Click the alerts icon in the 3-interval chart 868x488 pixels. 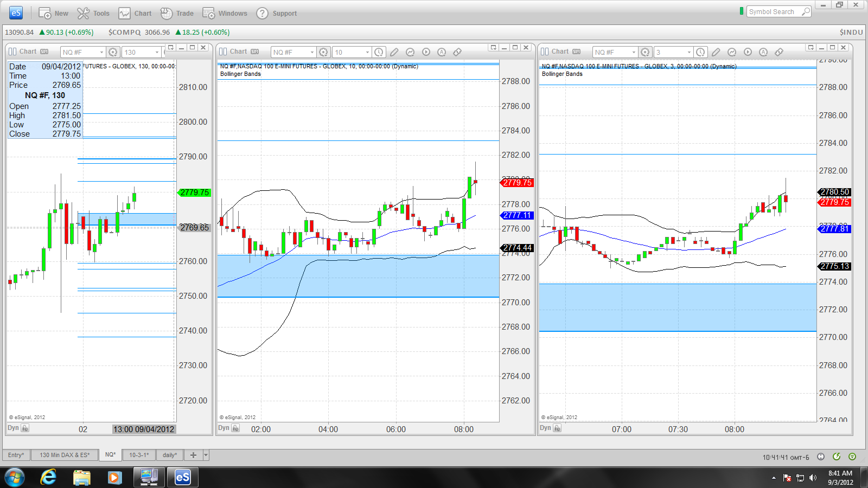tap(763, 52)
